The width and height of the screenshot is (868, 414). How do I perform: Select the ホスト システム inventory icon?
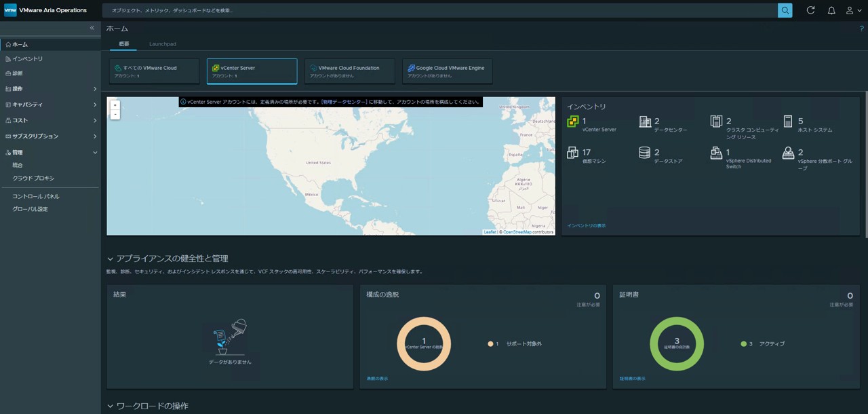point(788,121)
